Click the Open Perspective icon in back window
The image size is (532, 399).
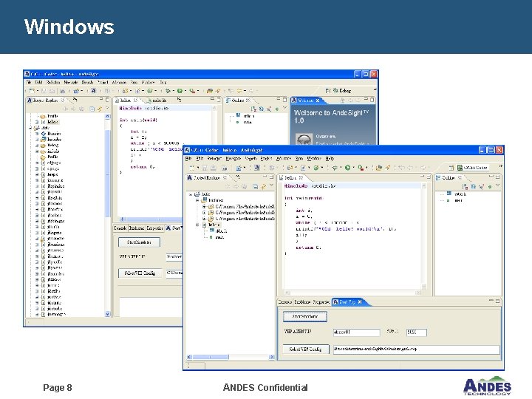tap(328, 91)
